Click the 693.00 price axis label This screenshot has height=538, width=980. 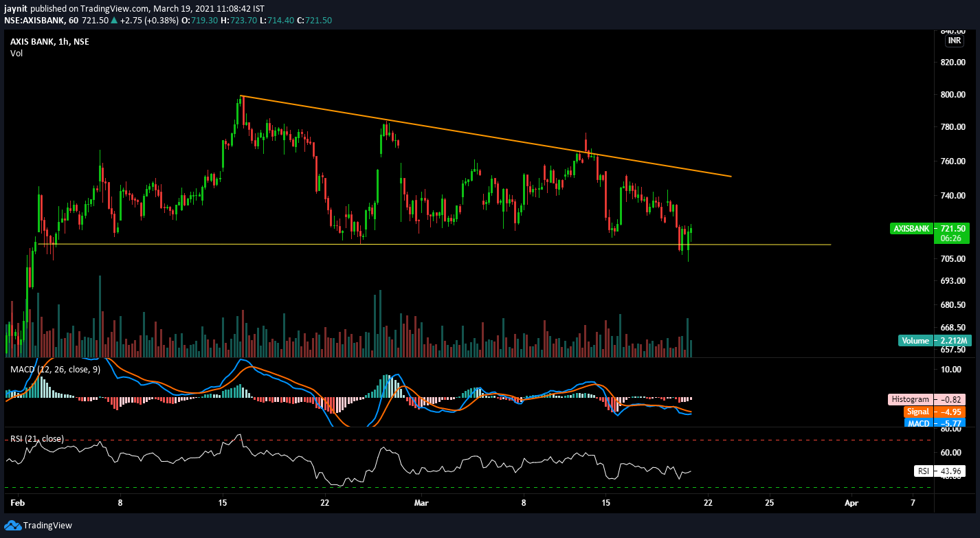tap(955, 281)
